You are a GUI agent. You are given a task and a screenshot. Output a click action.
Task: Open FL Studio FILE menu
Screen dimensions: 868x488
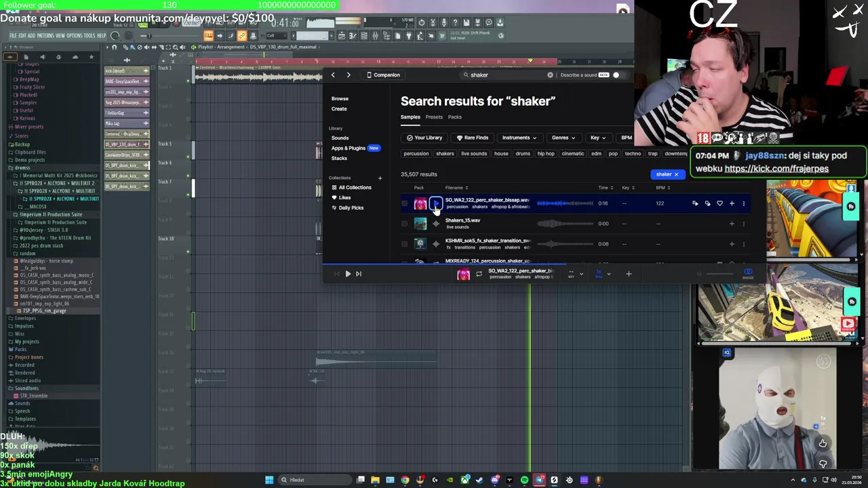click(13, 36)
